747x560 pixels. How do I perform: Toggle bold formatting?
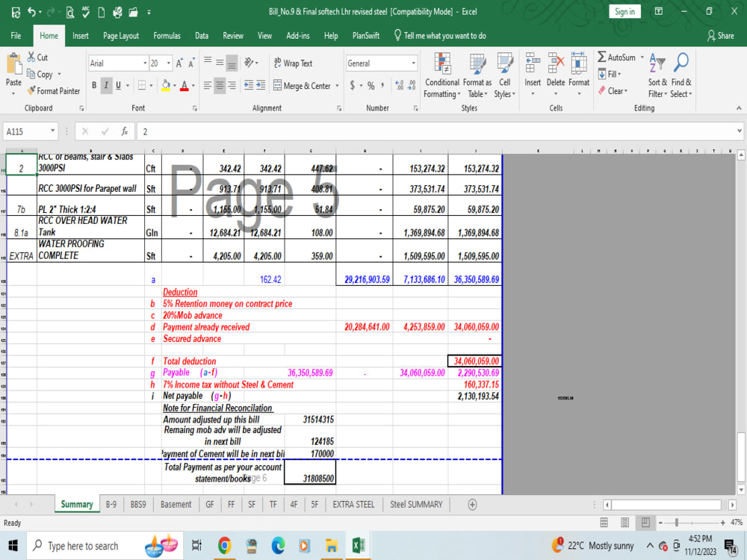tap(93, 85)
